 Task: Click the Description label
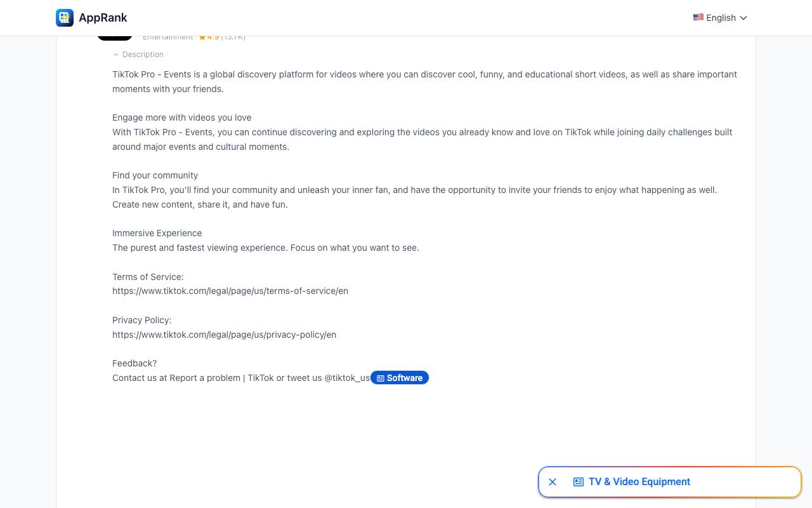coord(143,55)
